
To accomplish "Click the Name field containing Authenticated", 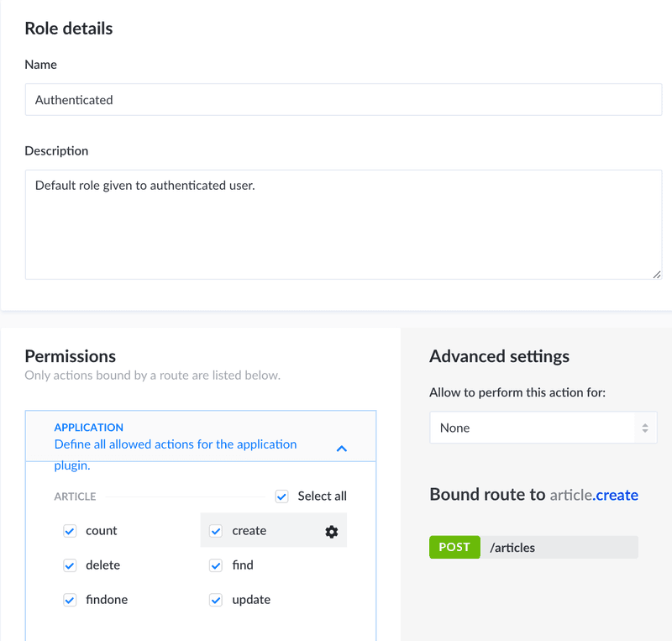I will (343, 99).
